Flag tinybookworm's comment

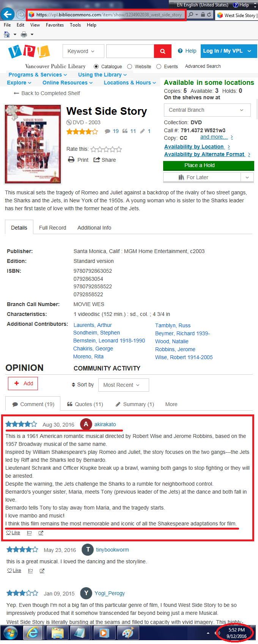31,571
